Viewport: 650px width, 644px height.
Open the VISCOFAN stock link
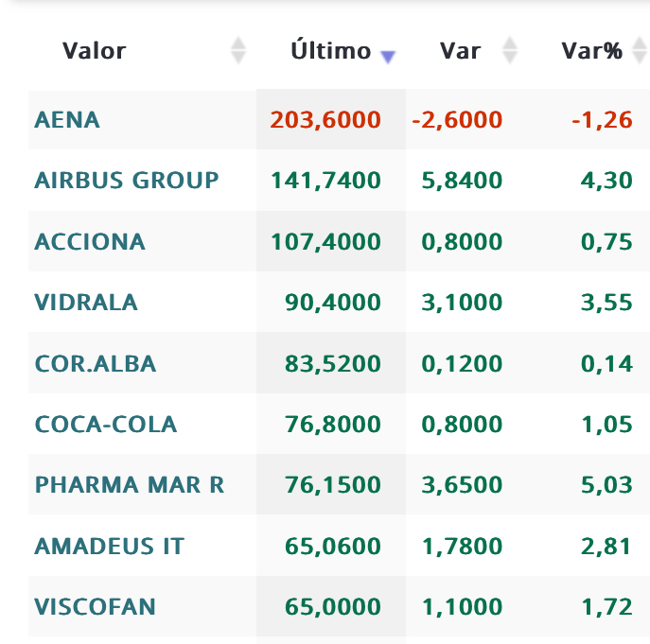pos(95,607)
